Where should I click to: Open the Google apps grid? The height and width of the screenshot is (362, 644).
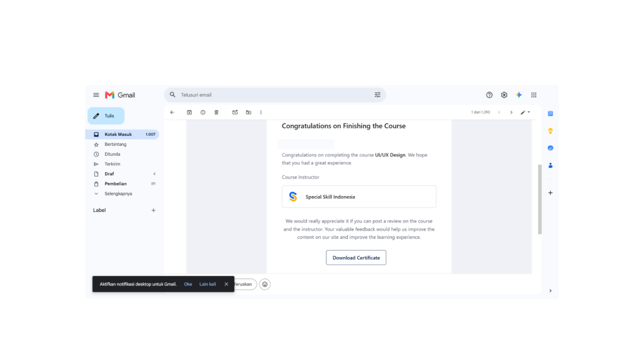click(x=533, y=95)
